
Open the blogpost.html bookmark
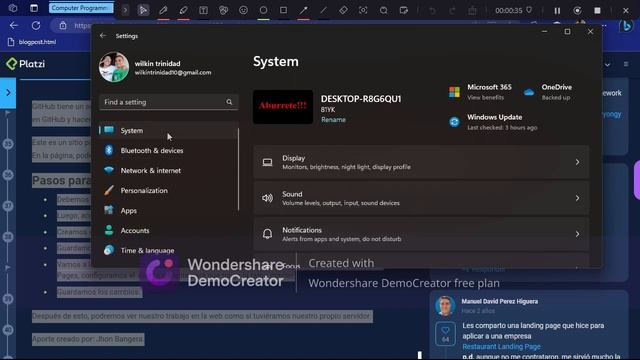[x=32, y=42]
